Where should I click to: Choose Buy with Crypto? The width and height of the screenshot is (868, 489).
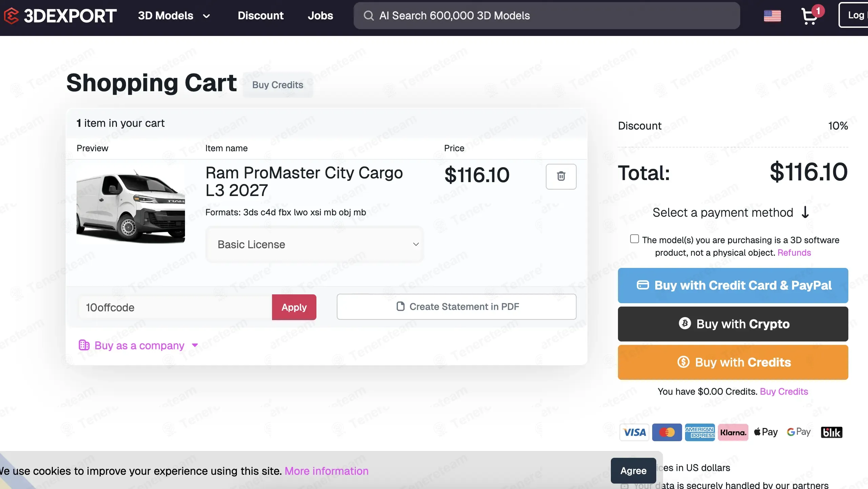pos(733,324)
